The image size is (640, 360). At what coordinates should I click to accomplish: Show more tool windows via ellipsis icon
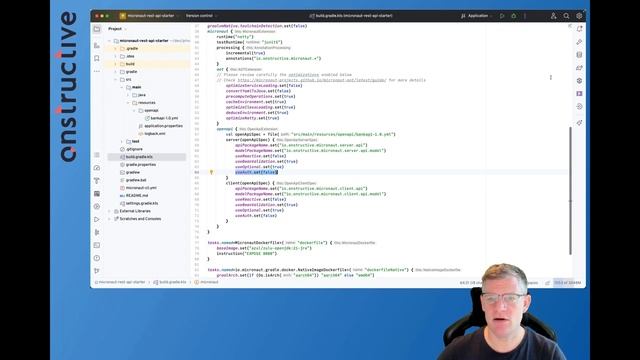tap(97, 71)
